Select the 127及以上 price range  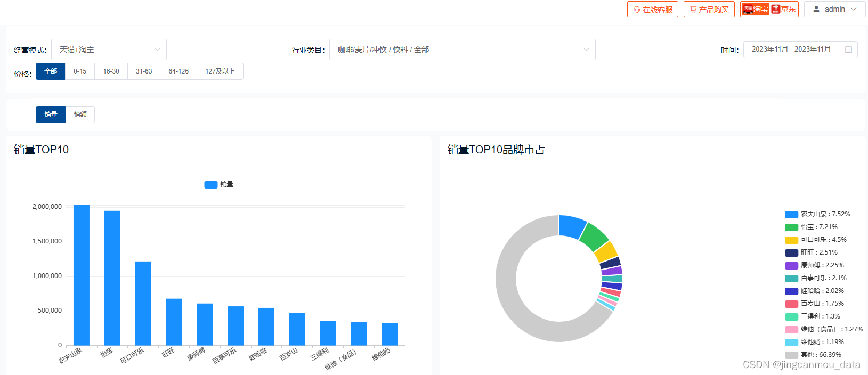220,71
